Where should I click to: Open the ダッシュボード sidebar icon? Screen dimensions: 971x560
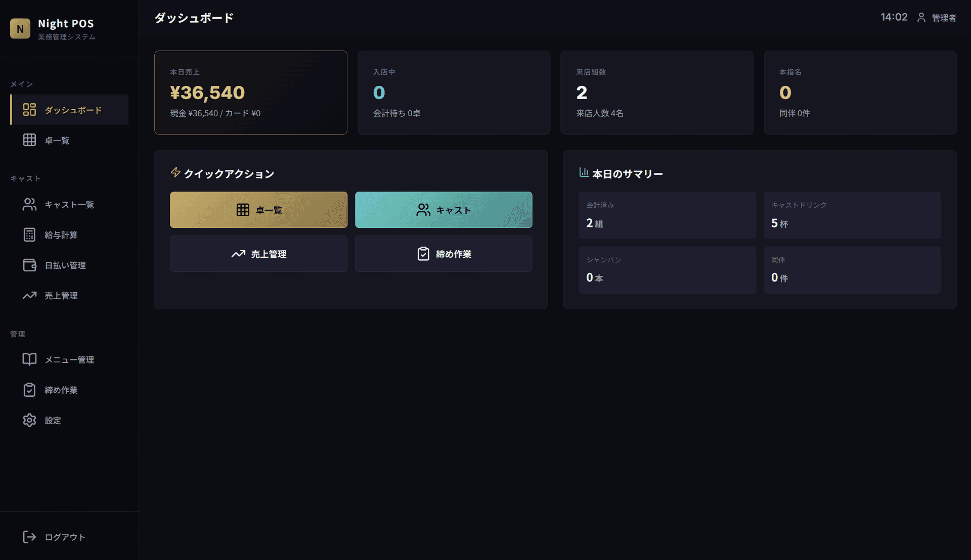tap(29, 110)
